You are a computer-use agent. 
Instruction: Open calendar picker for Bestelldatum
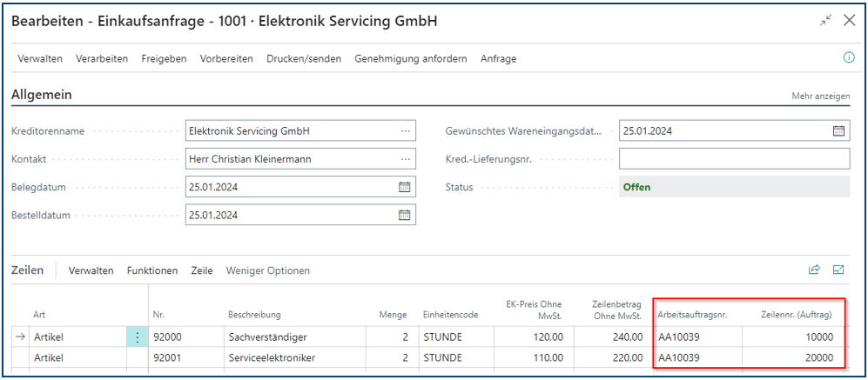(x=405, y=215)
